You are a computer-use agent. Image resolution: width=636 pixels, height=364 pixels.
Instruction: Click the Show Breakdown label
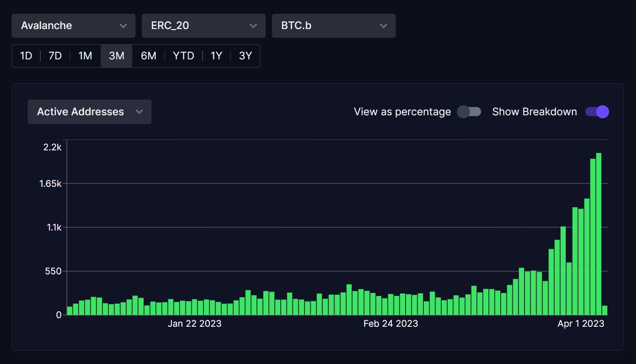pyautogui.click(x=534, y=112)
